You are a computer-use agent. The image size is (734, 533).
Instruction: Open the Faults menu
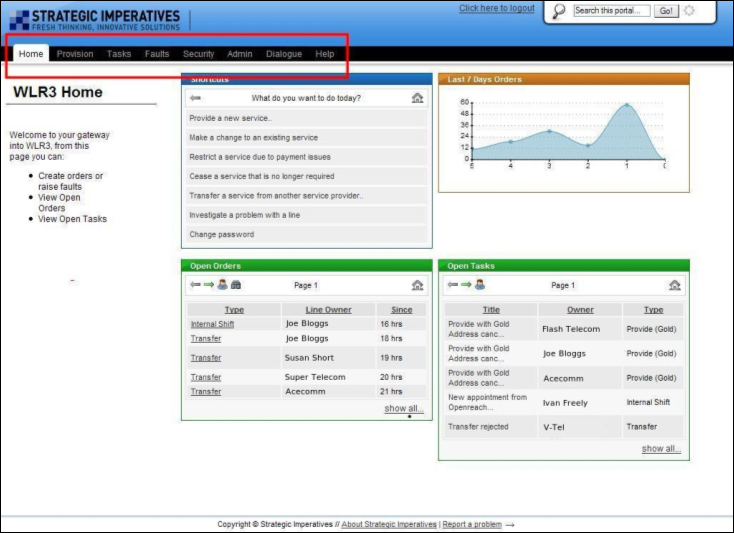pos(157,54)
